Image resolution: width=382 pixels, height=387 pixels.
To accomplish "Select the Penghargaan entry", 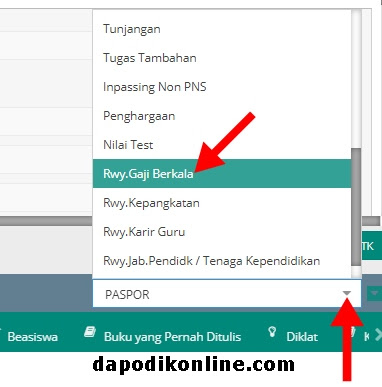I will 222,116.
